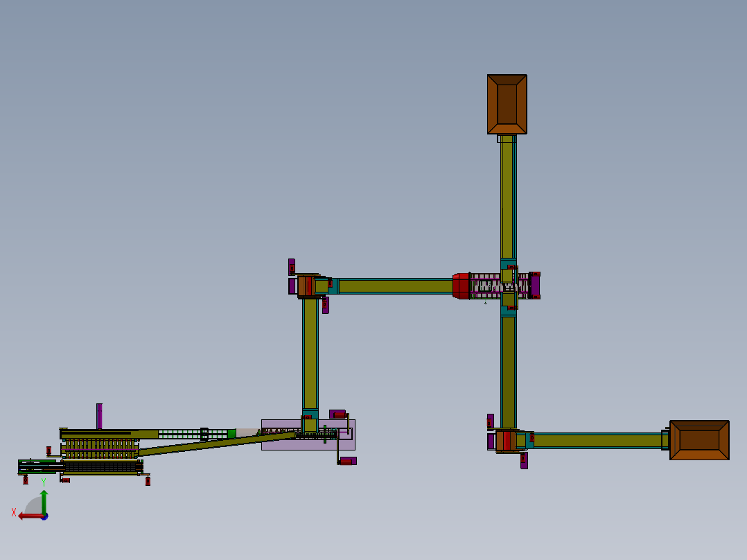Click the green Y axis arrow of the triad

[44, 501]
